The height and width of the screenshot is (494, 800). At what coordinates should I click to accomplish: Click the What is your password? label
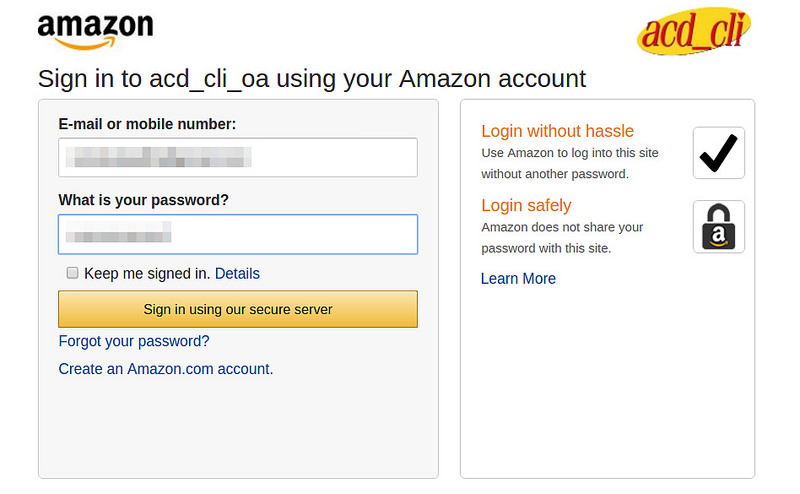pos(143,200)
